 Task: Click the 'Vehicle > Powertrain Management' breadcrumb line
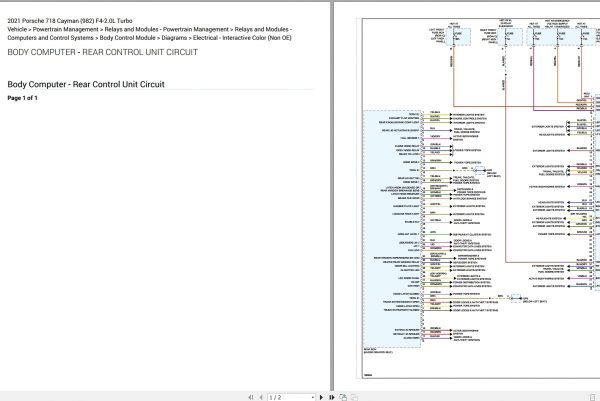(150, 29)
